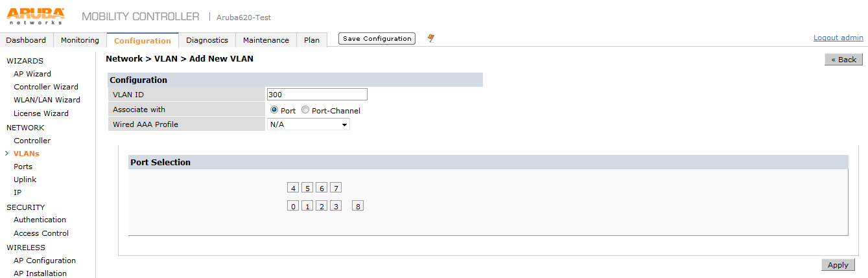This screenshot has height=278, width=868.
Task: Open the Wired AAA Profile dropdown
Action: pyautogui.click(x=309, y=124)
